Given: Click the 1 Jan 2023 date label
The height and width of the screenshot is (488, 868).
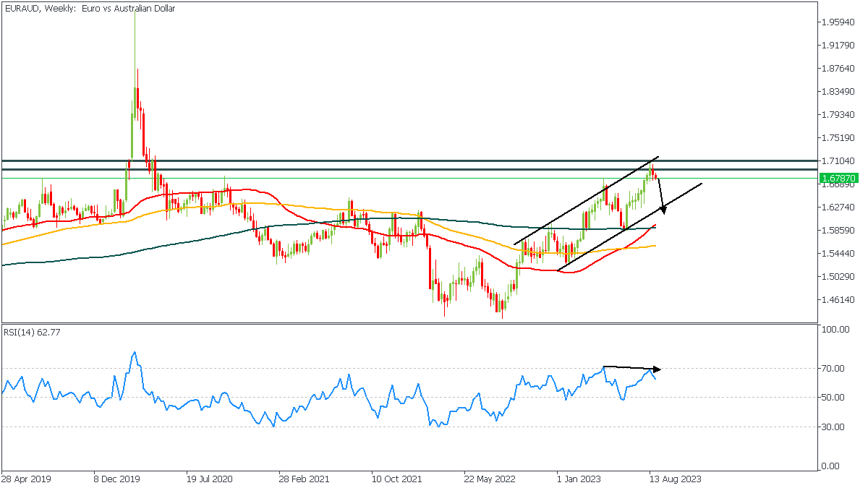Looking at the screenshot, I should (579, 479).
